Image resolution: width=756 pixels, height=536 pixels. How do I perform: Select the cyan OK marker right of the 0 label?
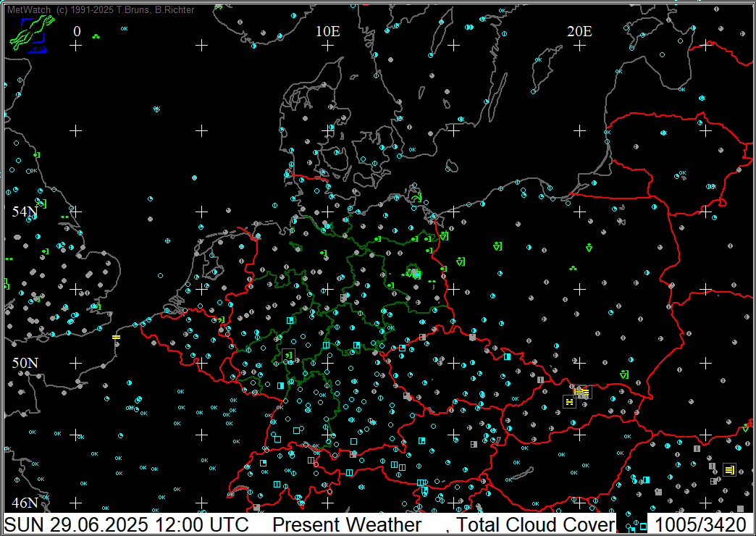point(124,28)
